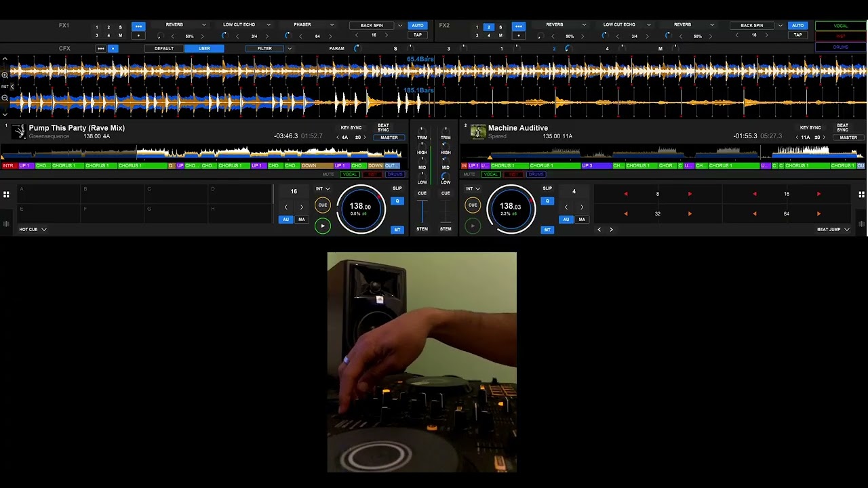The width and height of the screenshot is (868, 488).
Task: Click deck 2 KEY SYNC button
Action: (810, 127)
